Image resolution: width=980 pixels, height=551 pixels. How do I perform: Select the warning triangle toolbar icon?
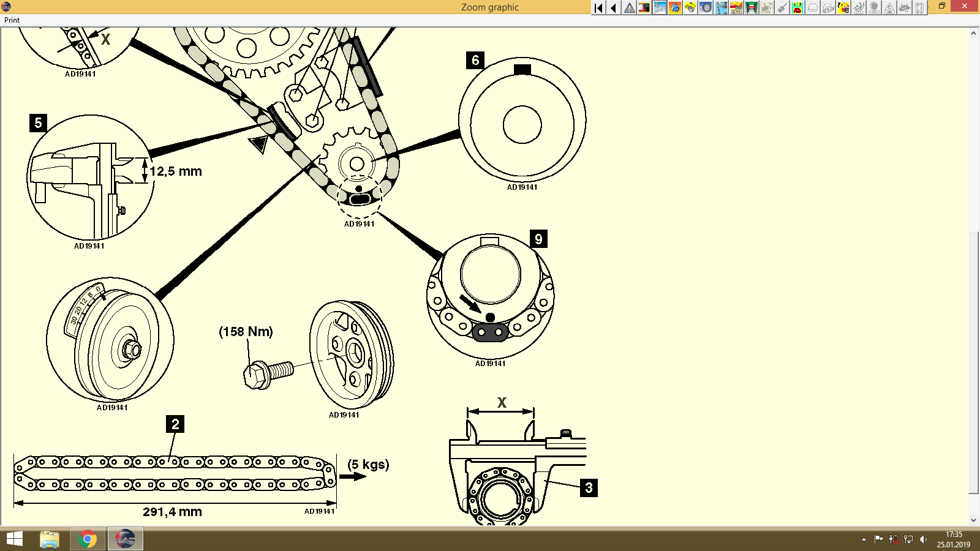(629, 8)
